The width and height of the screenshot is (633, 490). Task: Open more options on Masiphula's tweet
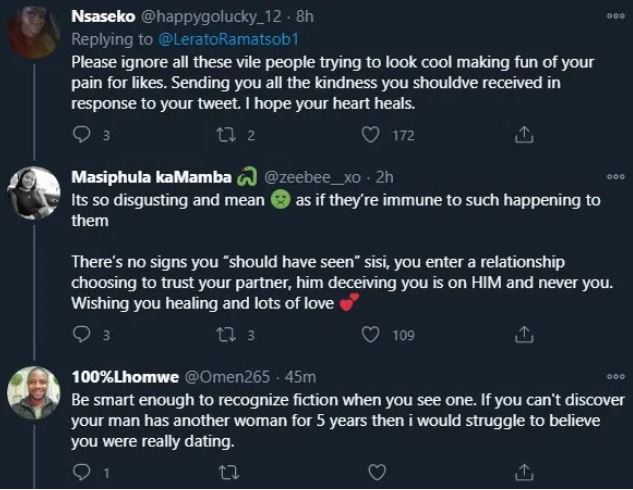click(615, 177)
